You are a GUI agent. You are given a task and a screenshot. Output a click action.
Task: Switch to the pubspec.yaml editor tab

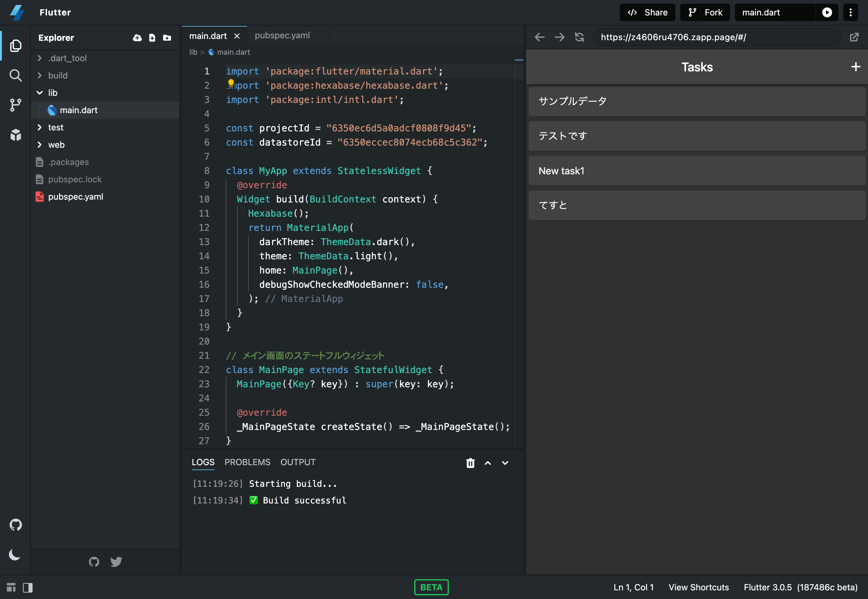point(282,36)
